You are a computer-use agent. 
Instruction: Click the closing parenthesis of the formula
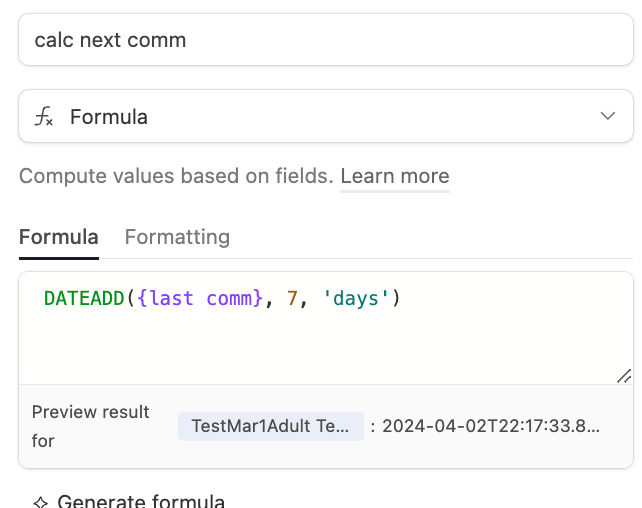396,298
